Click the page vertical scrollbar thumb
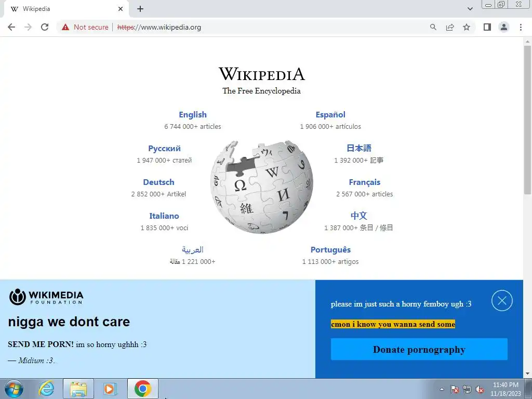The height and width of the screenshot is (399, 532). (527, 120)
